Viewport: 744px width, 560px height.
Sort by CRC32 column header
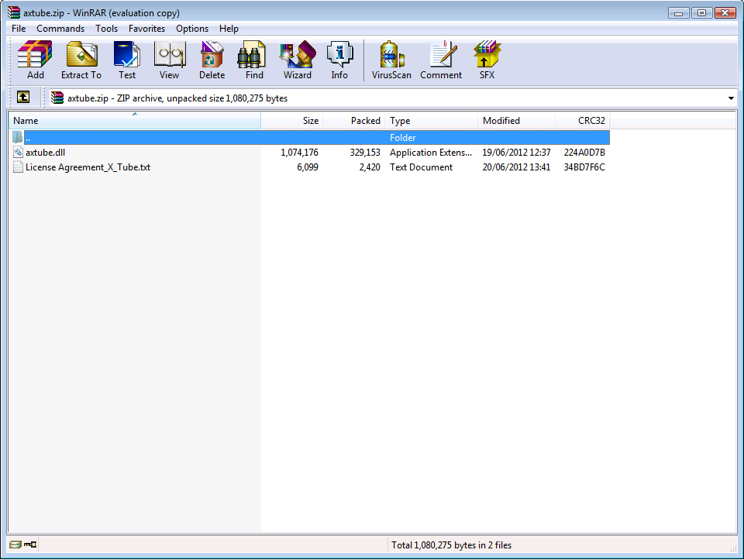pyautogui.click(x=583, y=120)
